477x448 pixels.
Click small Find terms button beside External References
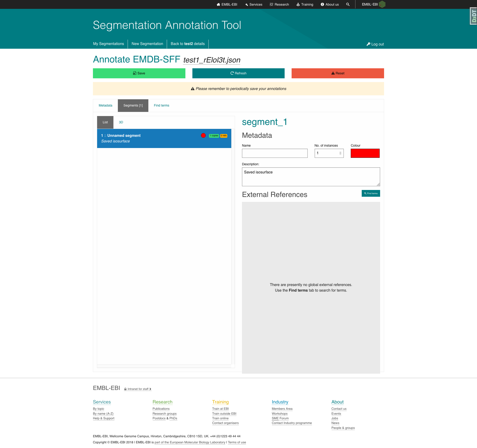pyautogui.click(x=371, y=193)
